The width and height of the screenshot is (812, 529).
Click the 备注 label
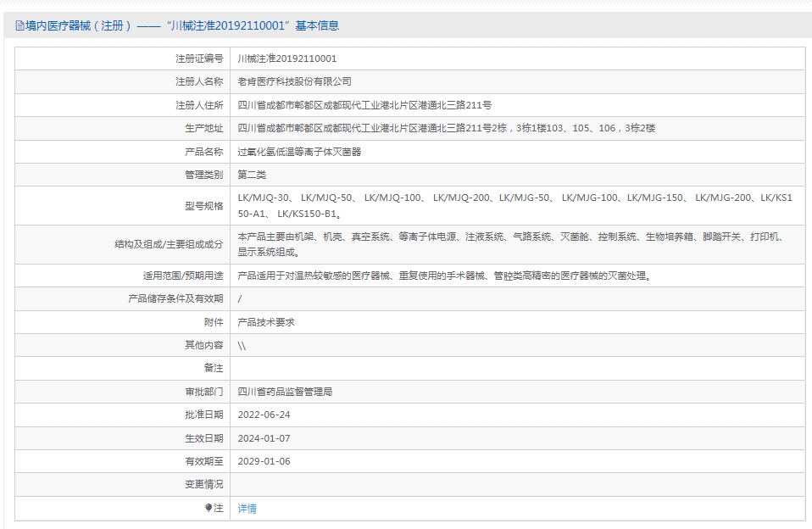[214, 369]
